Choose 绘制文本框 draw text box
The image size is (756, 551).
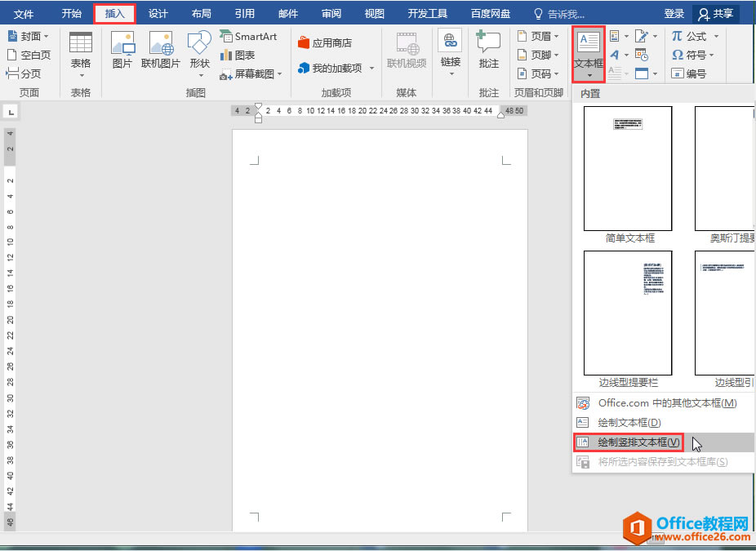[x=664, y=423]
